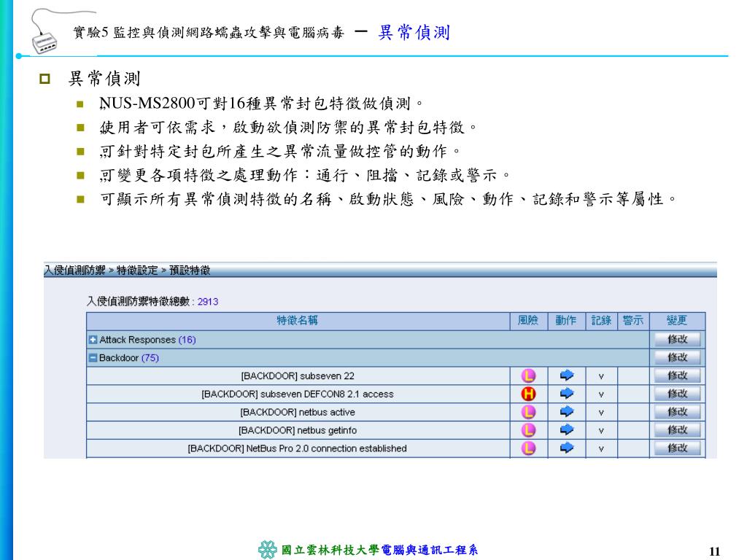Expand the Attack Responses (16) group
The width and height of the screenshot is (747, 560).
93,340
